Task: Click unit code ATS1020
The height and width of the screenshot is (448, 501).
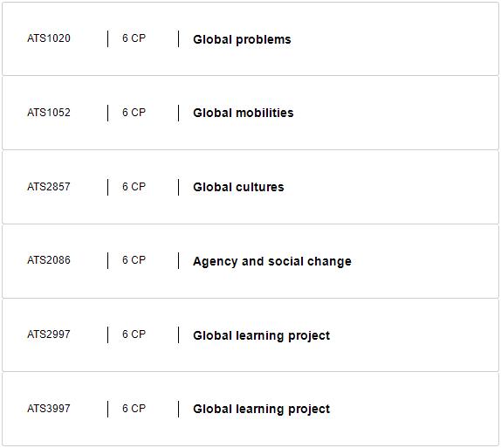Action: (x=49, y=38)
